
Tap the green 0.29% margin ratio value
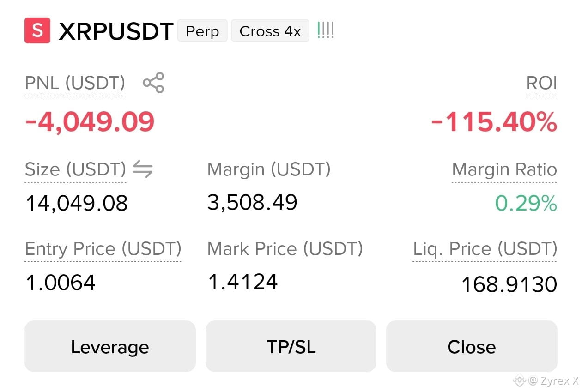pos(526,203)
